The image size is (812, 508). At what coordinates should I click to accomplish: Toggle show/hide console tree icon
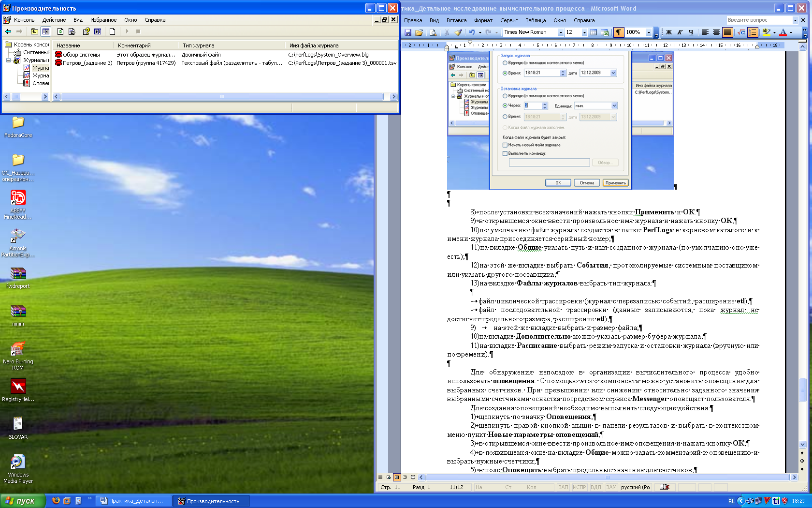point(46,31)
